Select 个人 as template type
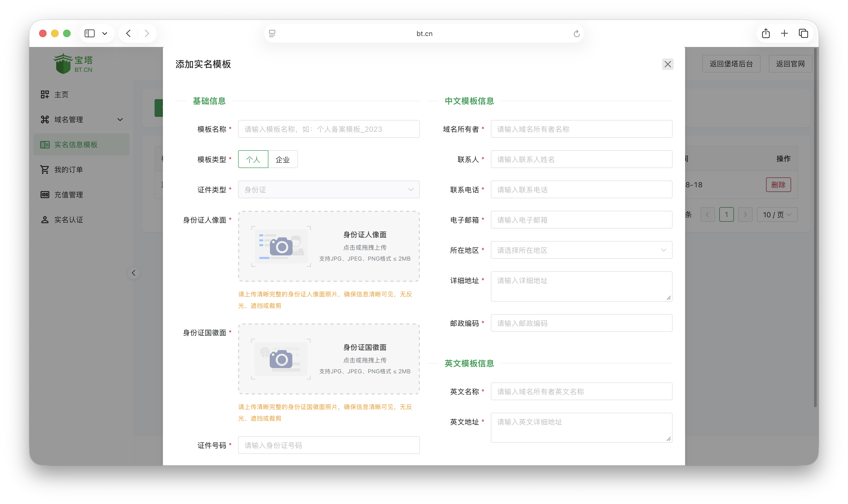The width and height of the screenshot is (848, 504). (253, 159)
